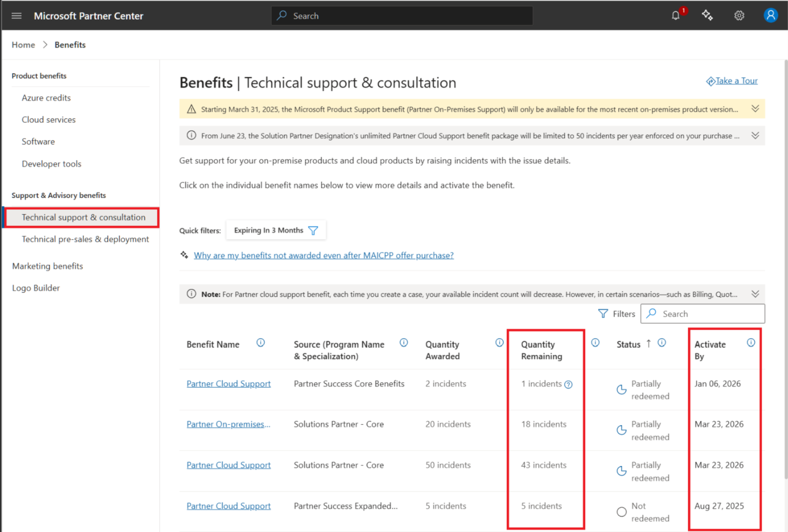Click info icon next to Benefit Name
Image resolution: width=788 pixels, height=532 pixels.
point(260,343)
